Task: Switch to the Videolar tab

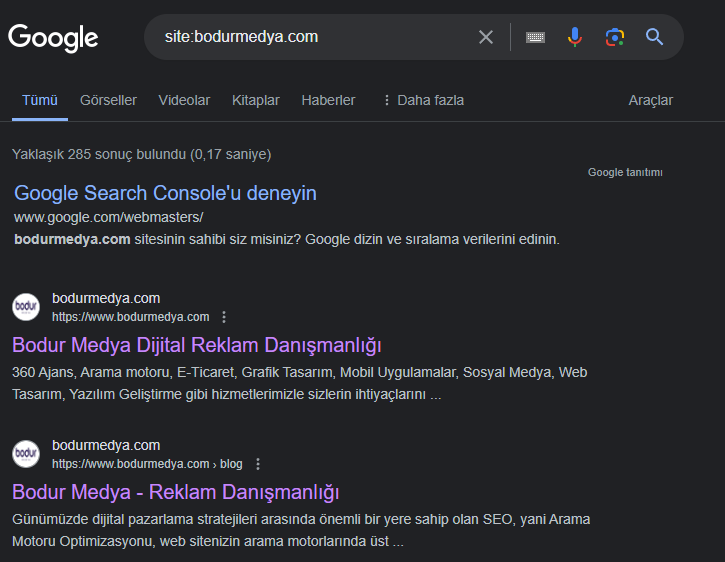Action: point(184,100)
